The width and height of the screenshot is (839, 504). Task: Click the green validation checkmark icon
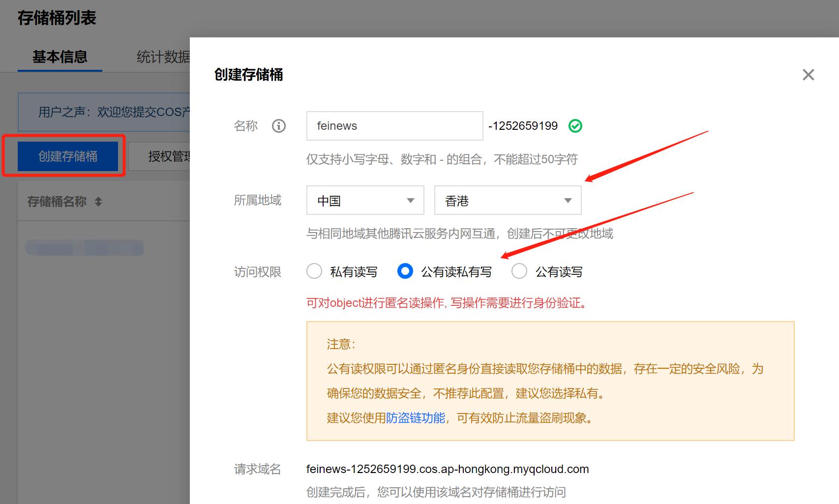[575, 126]
